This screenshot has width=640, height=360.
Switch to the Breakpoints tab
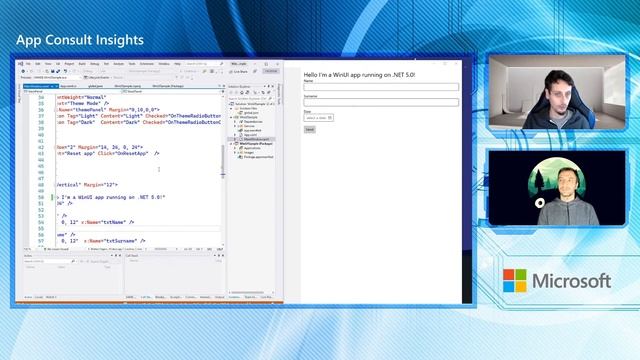click(x=161, y=297)
